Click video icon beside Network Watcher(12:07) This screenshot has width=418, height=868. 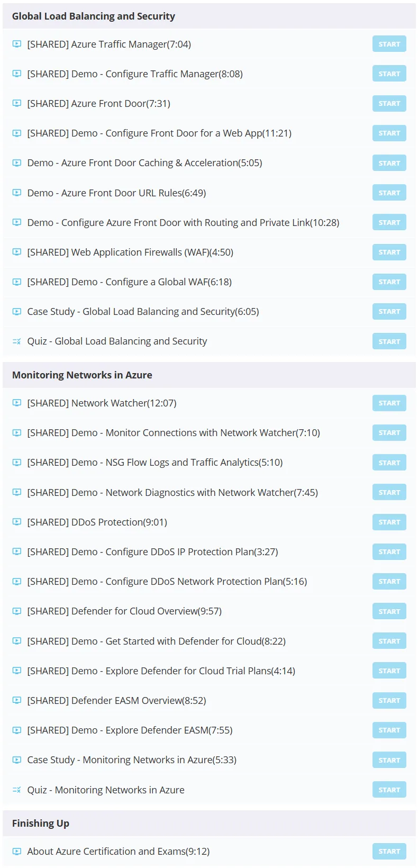coord(17,403)
